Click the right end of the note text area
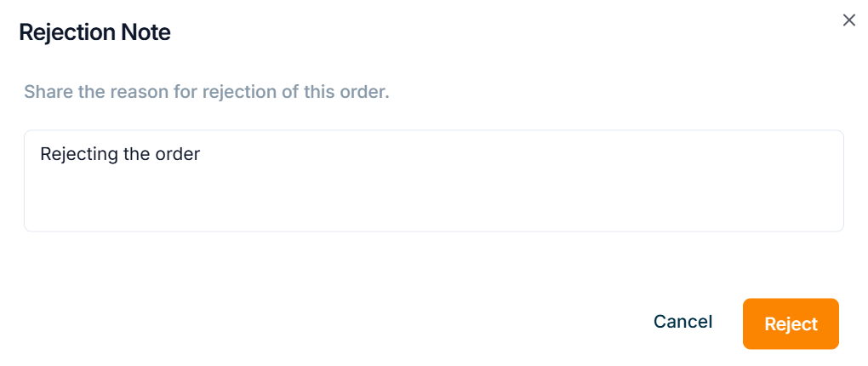Image resolution: width=868 pixels, height=366 pixels. click(817, 180)
